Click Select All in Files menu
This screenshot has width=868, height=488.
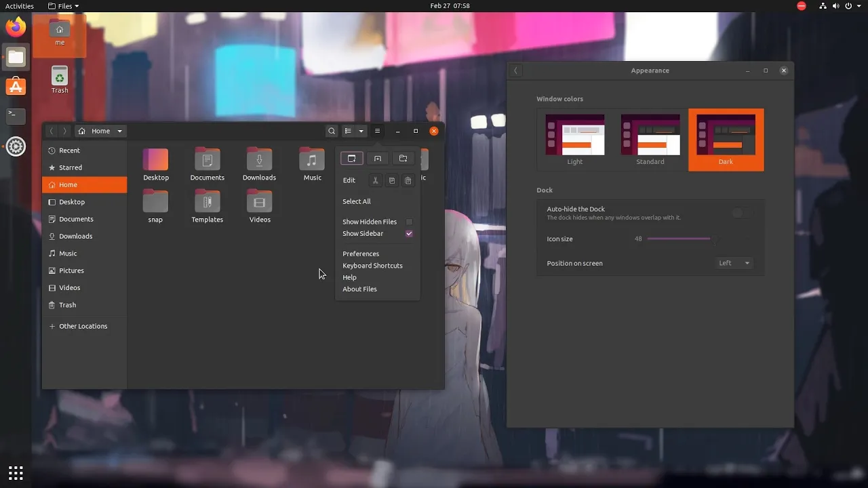[x=357, y=201]
